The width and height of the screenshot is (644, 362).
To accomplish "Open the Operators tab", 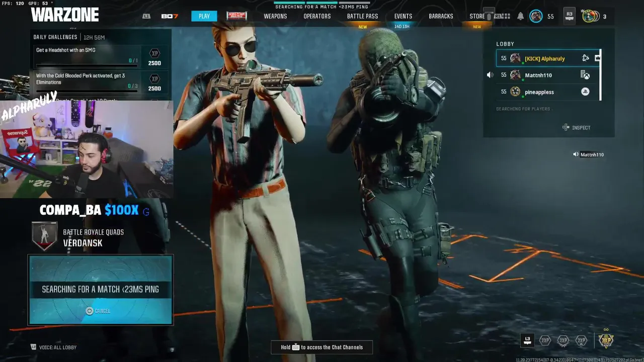I will click(x=317, y=16).
